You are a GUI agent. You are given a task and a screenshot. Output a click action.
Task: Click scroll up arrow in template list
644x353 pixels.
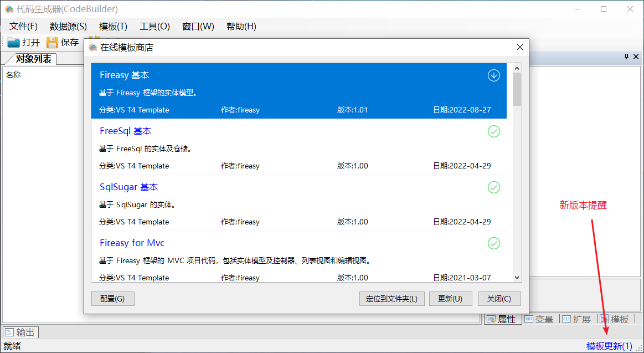[517, 68]
